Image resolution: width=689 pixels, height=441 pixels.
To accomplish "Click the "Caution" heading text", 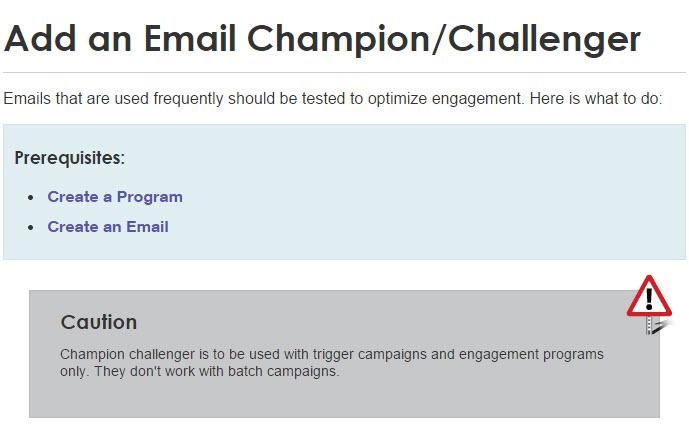I will pos(99,322).
